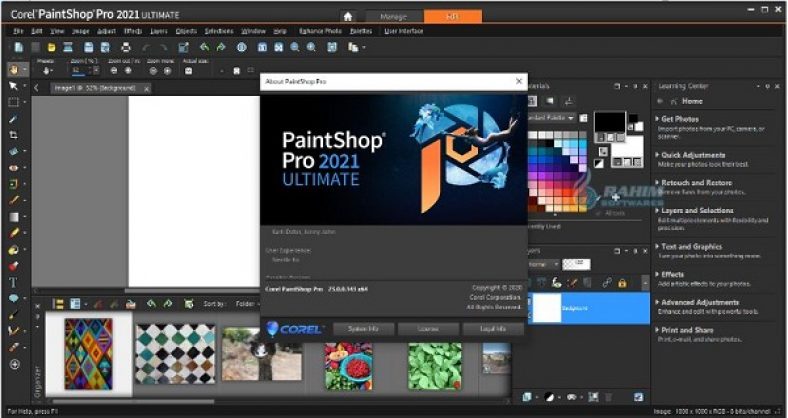Screen dimensions: 788x418
Task: Select the speech bubble Preset Shape tool
Action: coord(14,298)
